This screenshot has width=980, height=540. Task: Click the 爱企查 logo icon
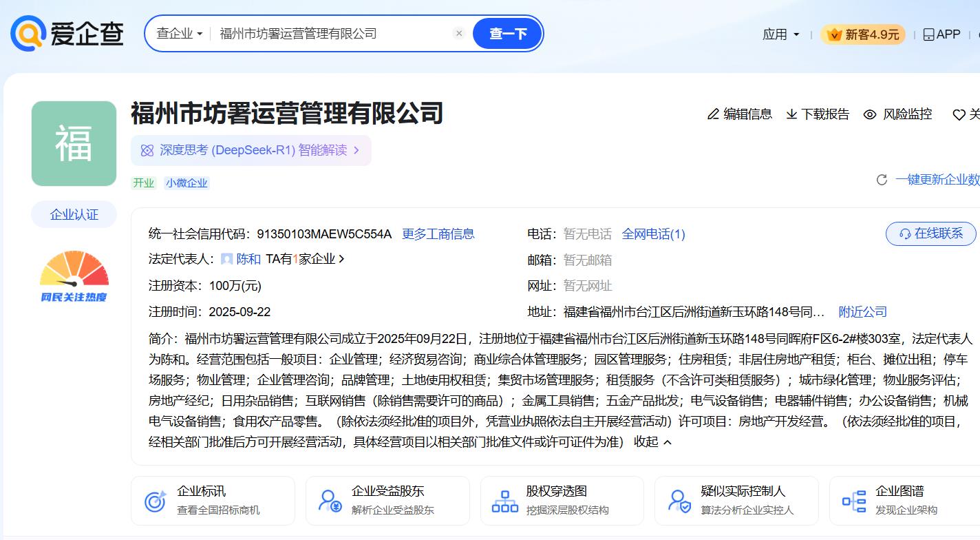28,34
